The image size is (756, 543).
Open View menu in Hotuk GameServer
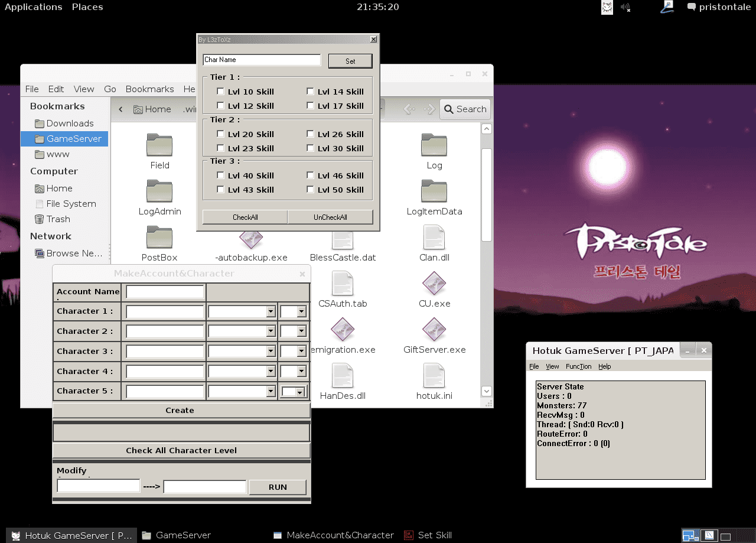(552, 366)
